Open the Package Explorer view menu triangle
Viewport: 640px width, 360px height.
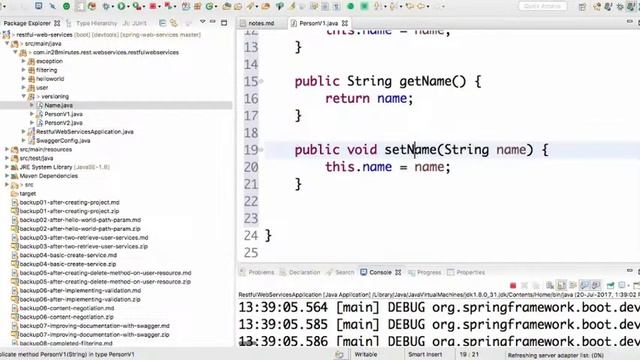pos(202,22)
